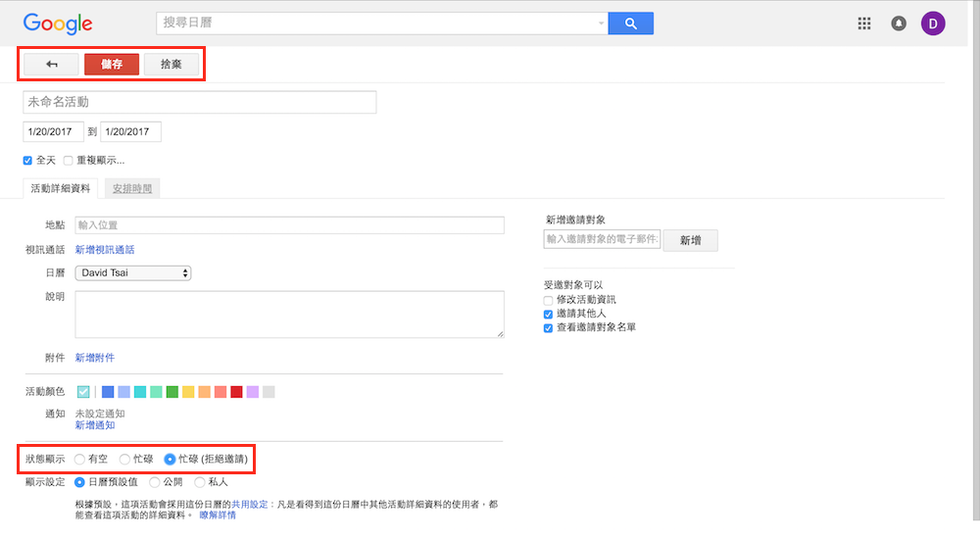980x539 pixels.
Task: Select the 活動詳細資料 tab
Action: click(x=61, y=188)
